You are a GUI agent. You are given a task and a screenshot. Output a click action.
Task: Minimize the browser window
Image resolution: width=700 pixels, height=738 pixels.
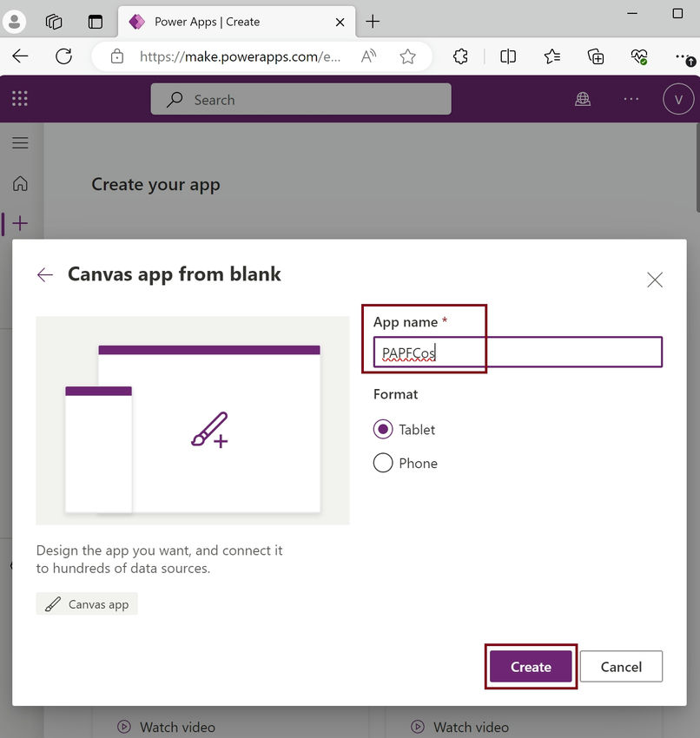(x=632, y=13)
